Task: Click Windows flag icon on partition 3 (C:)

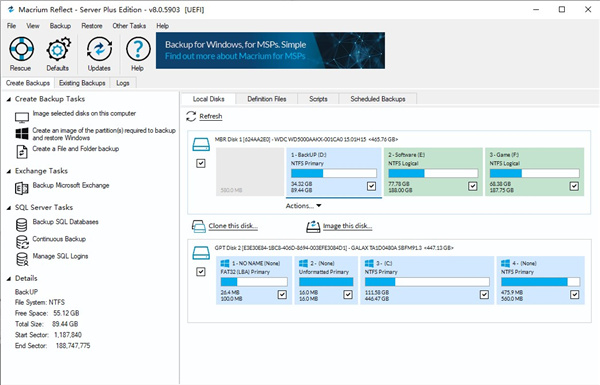Action: [369, 263]
